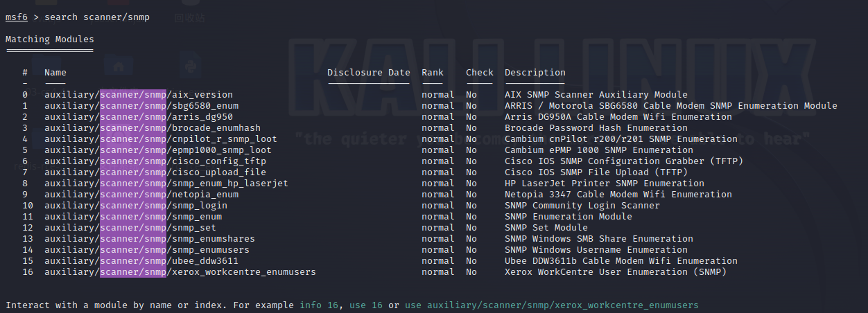Click the Description column header
868x313 pixels.
click(535, 73)
